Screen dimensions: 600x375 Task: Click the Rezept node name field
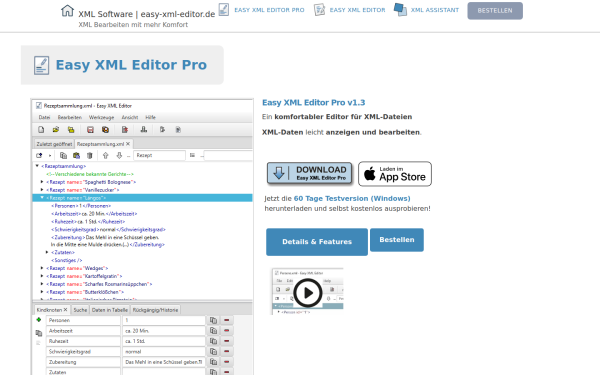tap(159, 155)
